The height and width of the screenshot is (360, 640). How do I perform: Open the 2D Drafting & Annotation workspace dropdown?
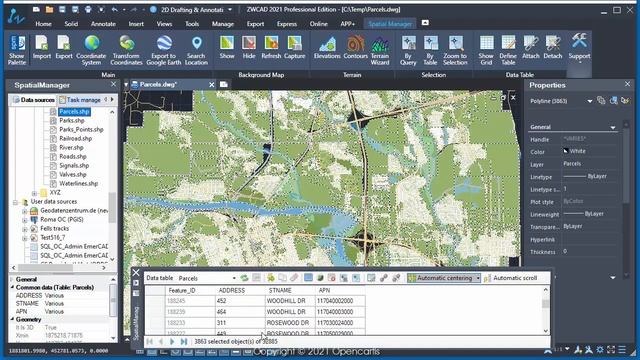coord(230,10)
